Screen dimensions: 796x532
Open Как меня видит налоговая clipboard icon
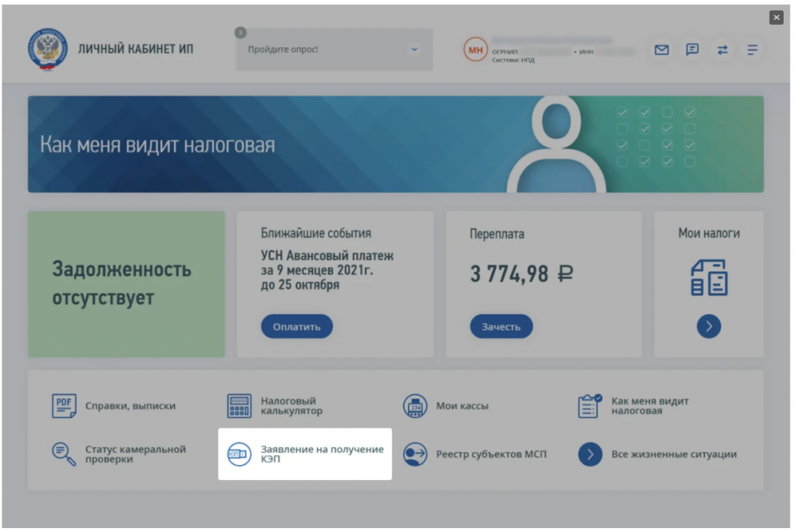(x=590, y=405)
